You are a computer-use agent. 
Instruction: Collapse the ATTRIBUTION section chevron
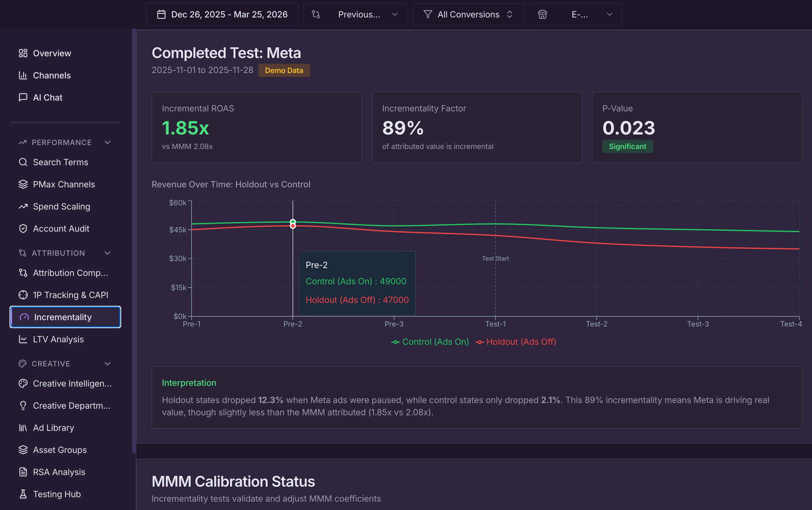[108, 253]
